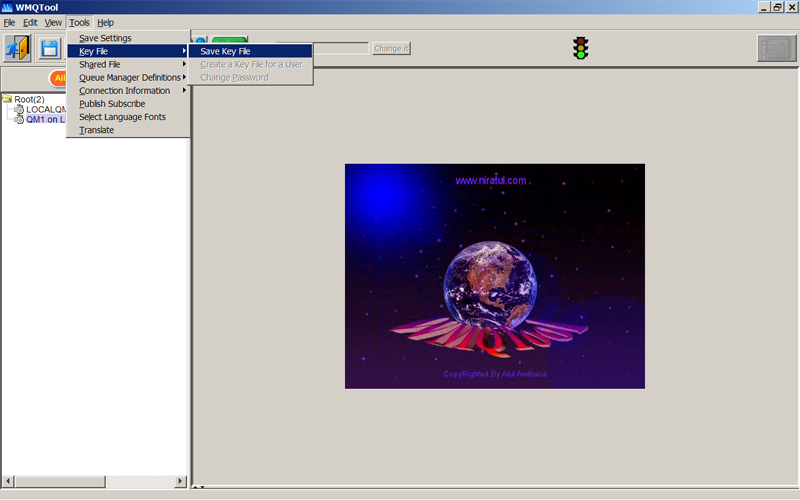Click the orange All filter button
Viewport: 800px width, 500px height.
coord(58,78)
